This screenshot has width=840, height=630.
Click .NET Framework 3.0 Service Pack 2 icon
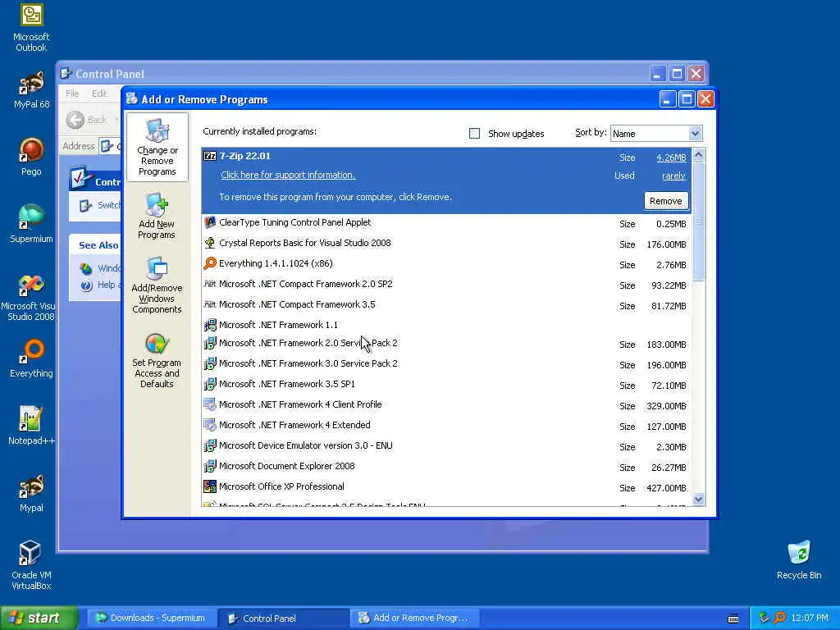click(x=210, y=363)
